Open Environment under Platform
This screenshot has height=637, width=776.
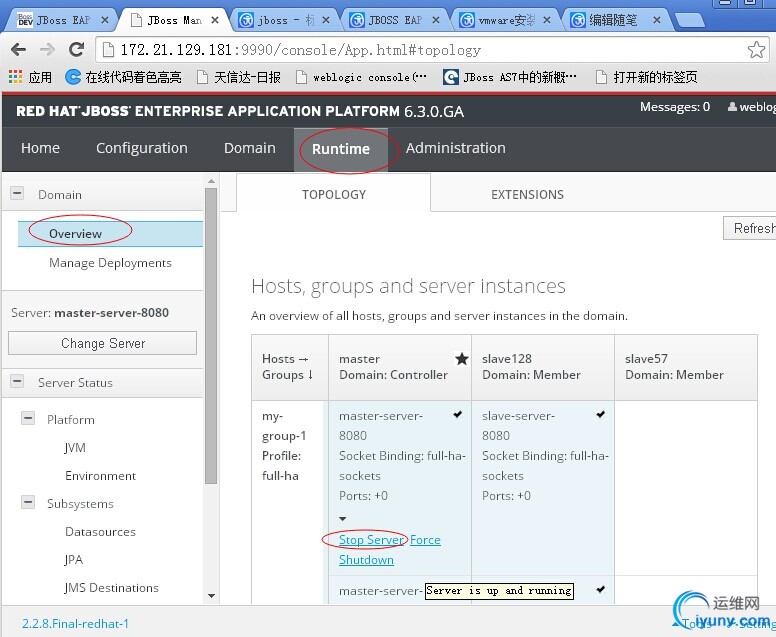(100, 476)
